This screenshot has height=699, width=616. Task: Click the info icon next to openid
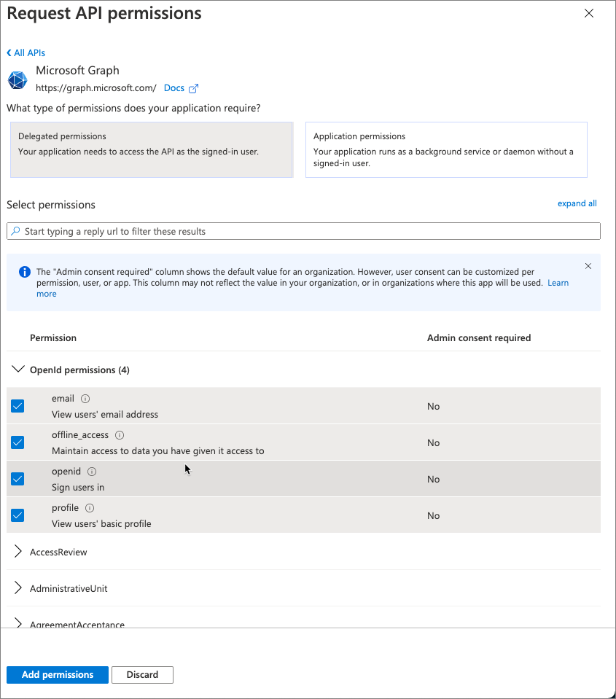(92, 472)
